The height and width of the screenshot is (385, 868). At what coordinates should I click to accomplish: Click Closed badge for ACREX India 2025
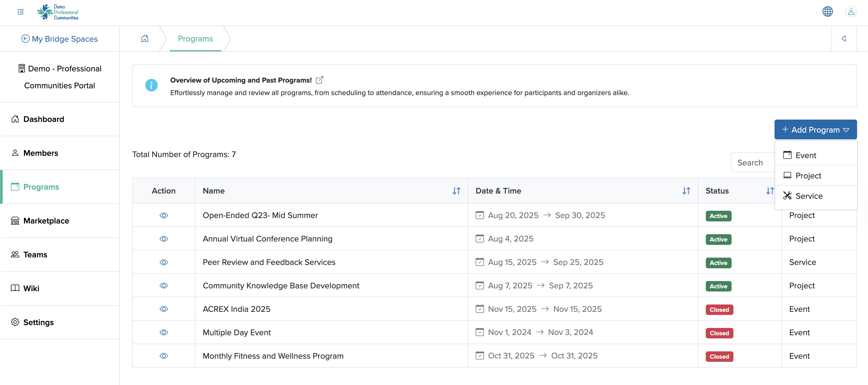719,309
